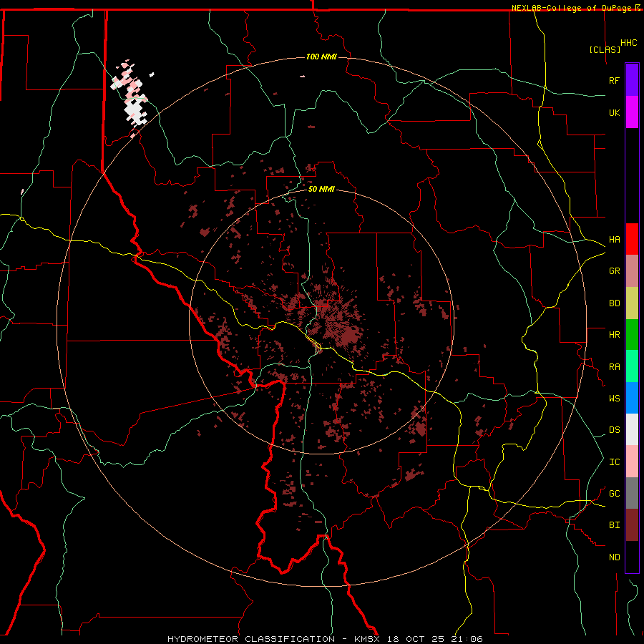The image size is (644, 644).
Task: Click the ND legend label
Action: point(614,557)
